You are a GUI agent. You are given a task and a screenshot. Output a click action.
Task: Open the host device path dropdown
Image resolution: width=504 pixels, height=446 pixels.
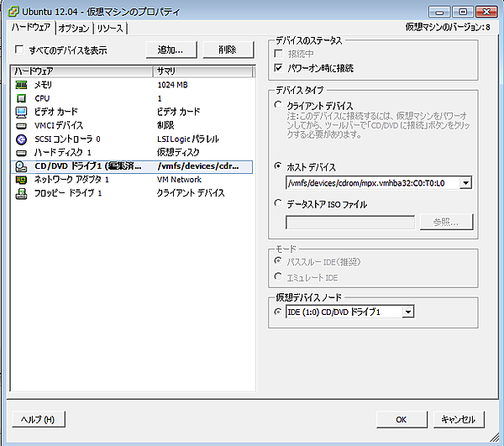(x=465, y=183)
